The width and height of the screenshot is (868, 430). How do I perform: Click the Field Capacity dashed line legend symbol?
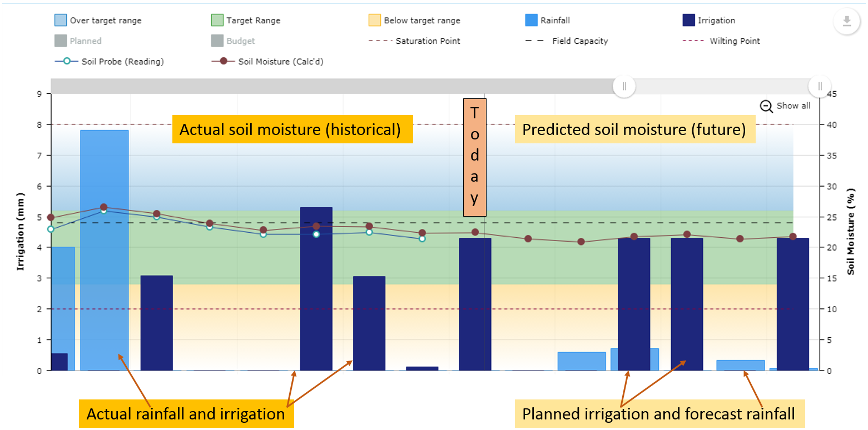pyautogui.click(x=534, y=41)
